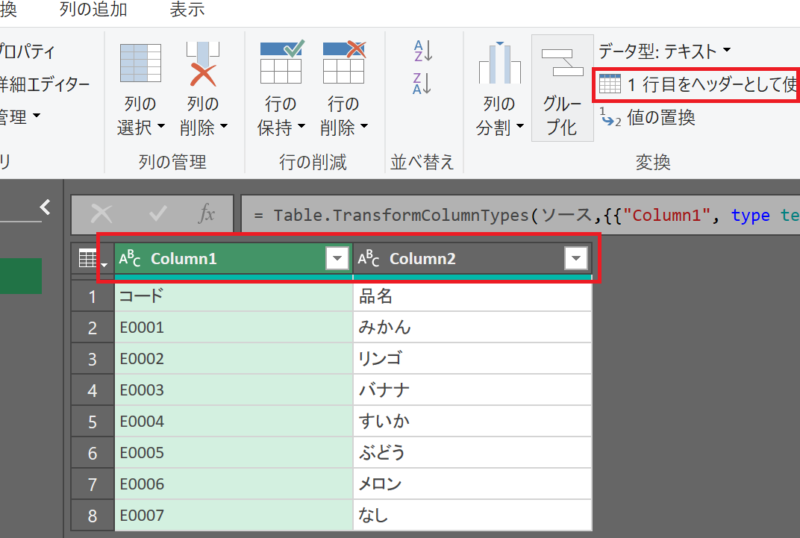This screenshot has height=538, width=800.
Task: Click the 列の削除 (Remove Columns) icon
Action: click(x=203, y=64)
